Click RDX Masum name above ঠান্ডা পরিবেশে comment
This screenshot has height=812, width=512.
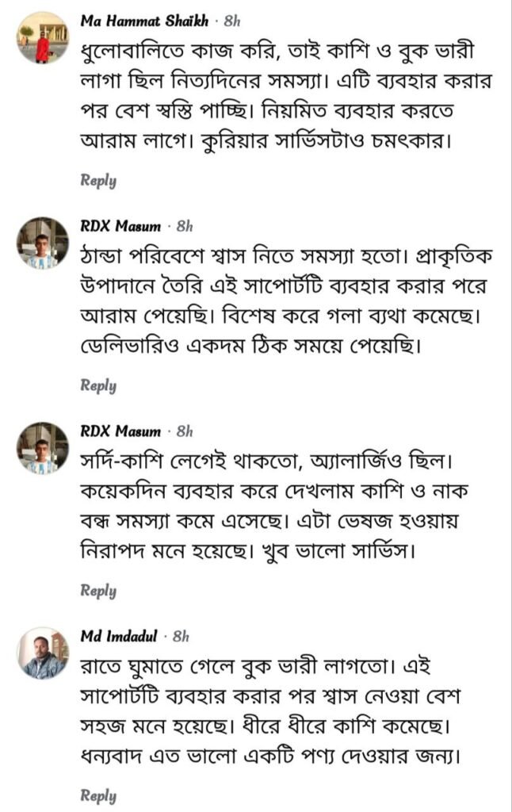coord(120,227)
